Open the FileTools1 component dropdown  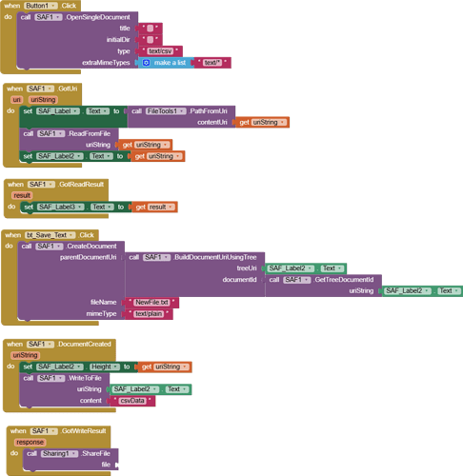tap(166, 111)
